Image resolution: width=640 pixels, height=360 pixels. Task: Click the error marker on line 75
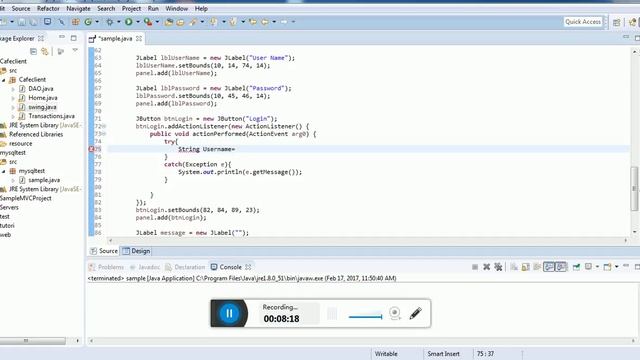click(91, 149)
